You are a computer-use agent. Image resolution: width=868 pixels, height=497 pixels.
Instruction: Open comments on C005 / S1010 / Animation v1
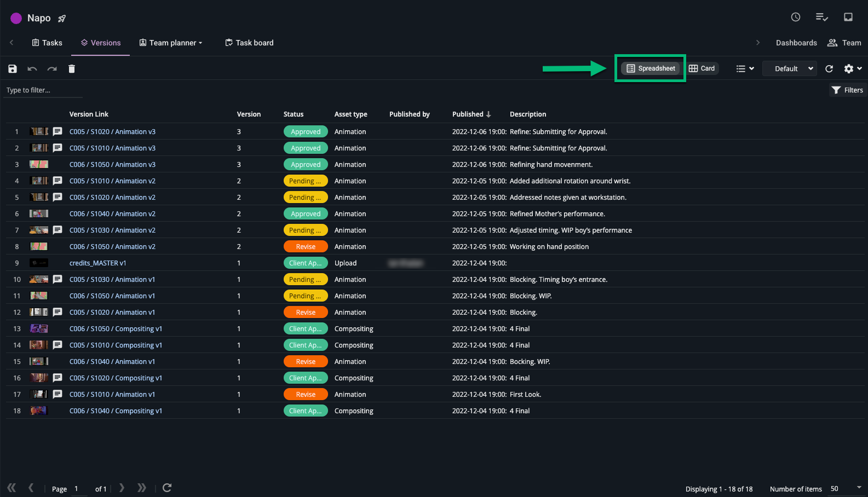[x=58, y=394]
